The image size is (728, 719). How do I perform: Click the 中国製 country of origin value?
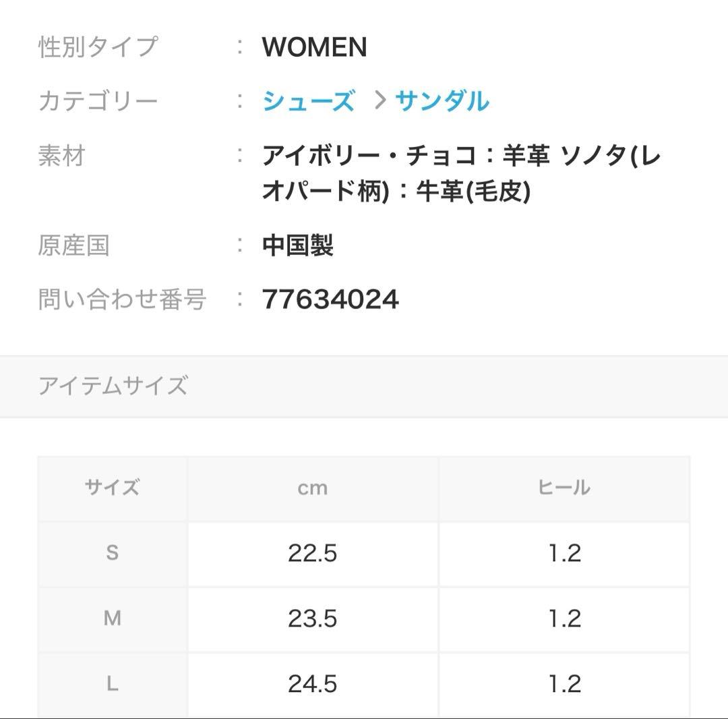tap(297, 246)
